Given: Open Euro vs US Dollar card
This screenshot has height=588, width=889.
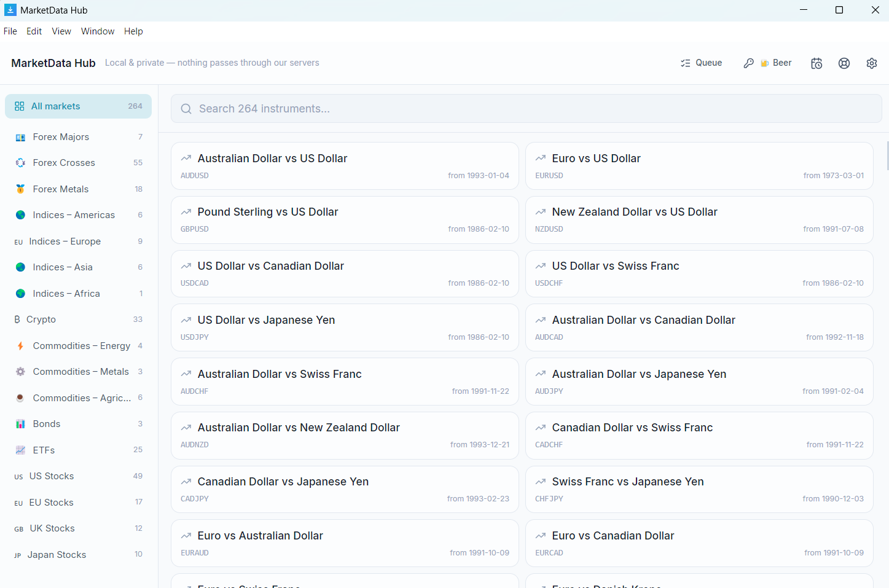Looking at the screenshot, I should (699, 166).
